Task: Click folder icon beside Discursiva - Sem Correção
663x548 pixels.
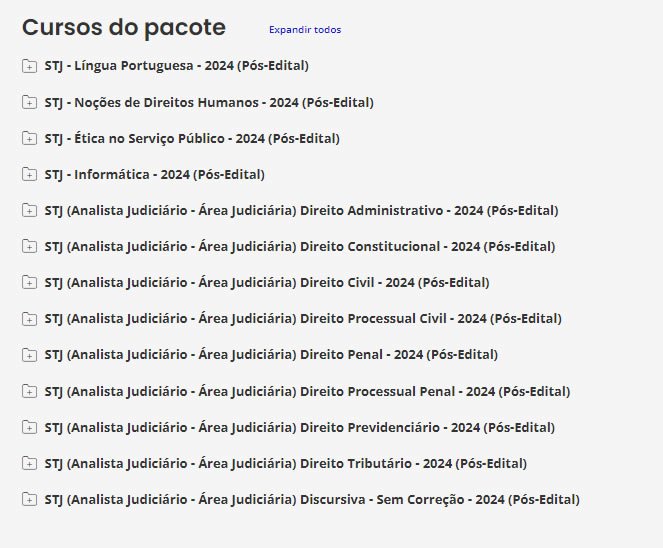Action: [29, 499]
